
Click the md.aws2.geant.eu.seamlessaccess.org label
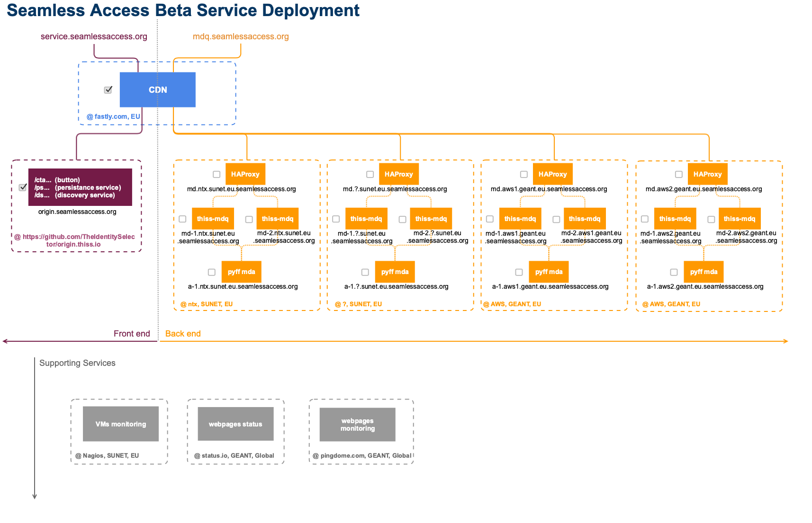[x=704, y=189]
